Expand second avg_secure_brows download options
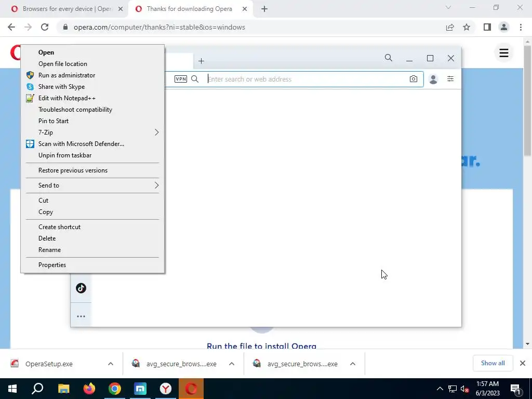The width and height of the screenshot is (532, 399). pyautogui.click(x=353, y=364)
